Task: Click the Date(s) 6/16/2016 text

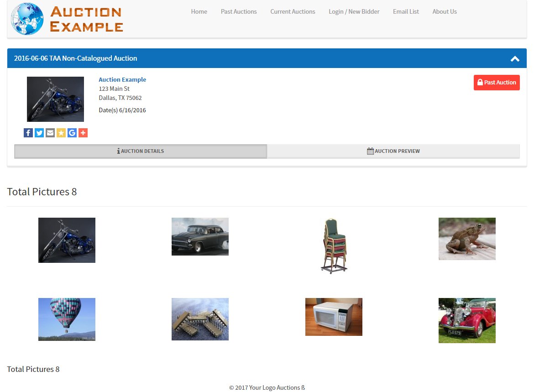Action: coord(122,110)
